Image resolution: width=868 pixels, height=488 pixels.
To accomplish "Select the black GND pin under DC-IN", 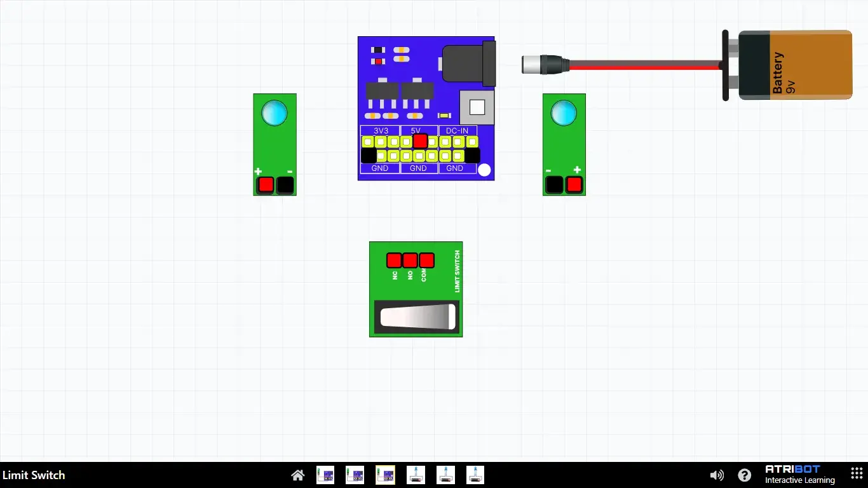I will pos(472,156).
